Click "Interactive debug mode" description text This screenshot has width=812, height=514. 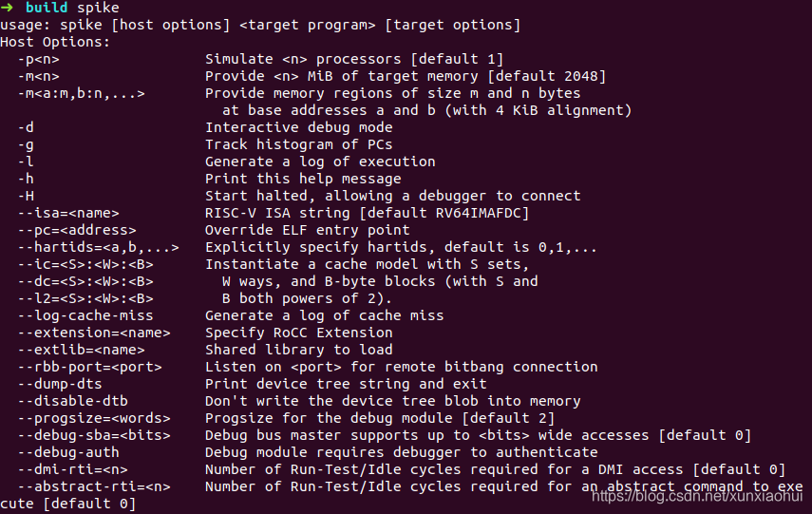click(299, 127)
